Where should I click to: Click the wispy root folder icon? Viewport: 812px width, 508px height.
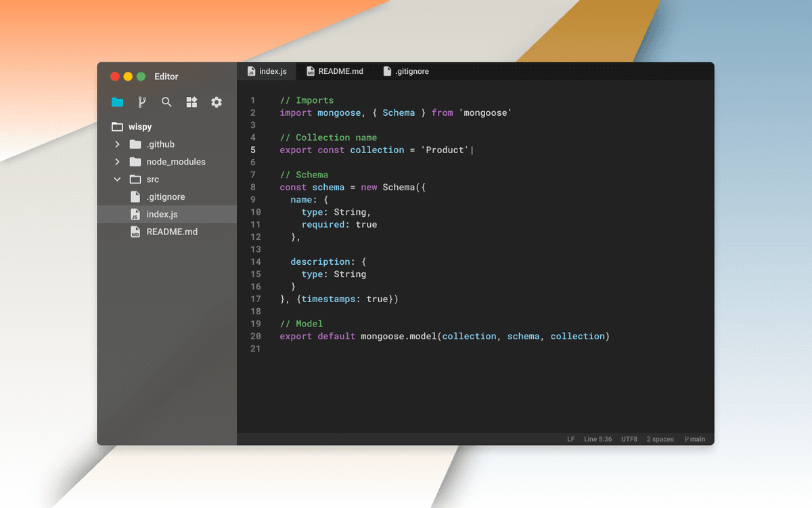pyautogui.click(x=117, y=127)
